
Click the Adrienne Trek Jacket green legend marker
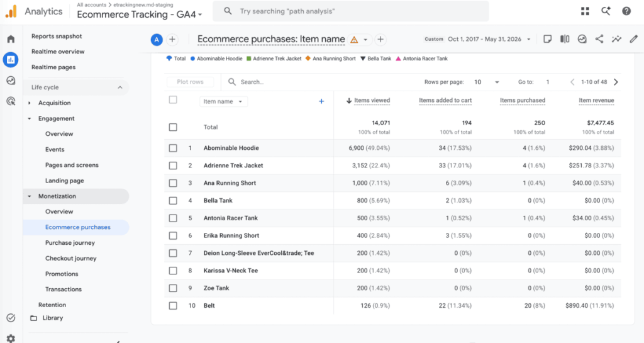pyautogui.click(x=249, y=59)
